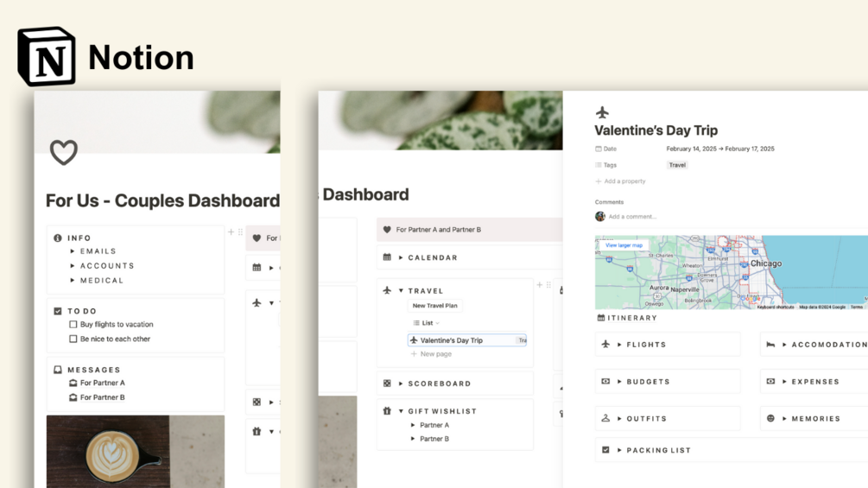Image resolution: width=868 pixels, height=488 pixels.
Task: Expand the PACKING LIST toggle arrow
Action: click(619, 450)
